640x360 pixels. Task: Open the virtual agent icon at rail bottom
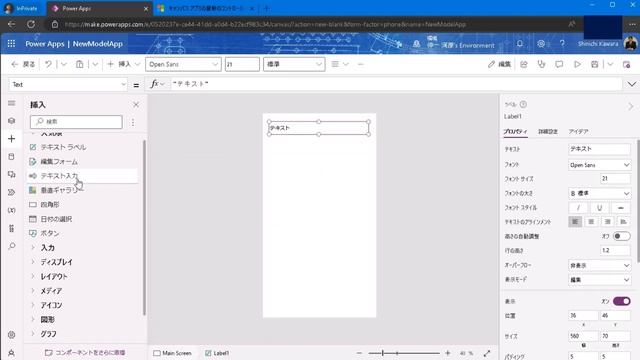click(11, 353)
